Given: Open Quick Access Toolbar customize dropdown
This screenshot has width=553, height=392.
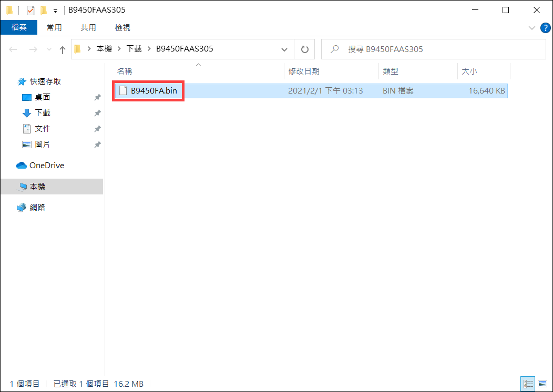Looking at the screenshot, I should 55,11.
